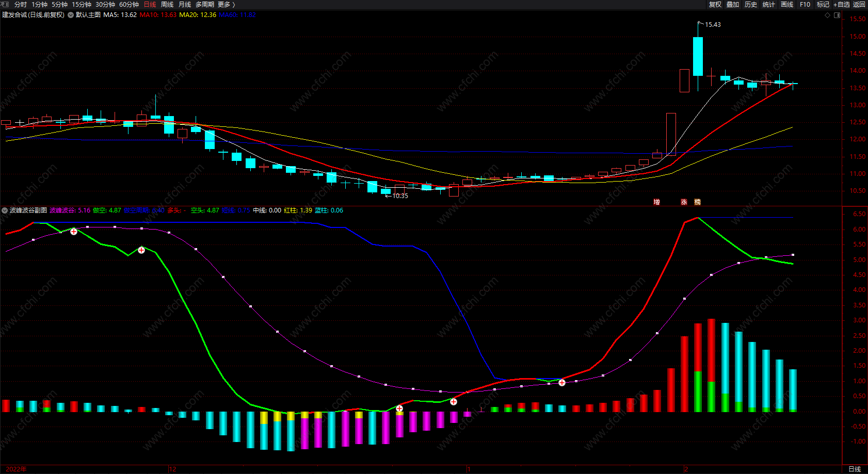868x474 pixels.
Task: Click the 15.43 high price label
Action: (713, 25)
